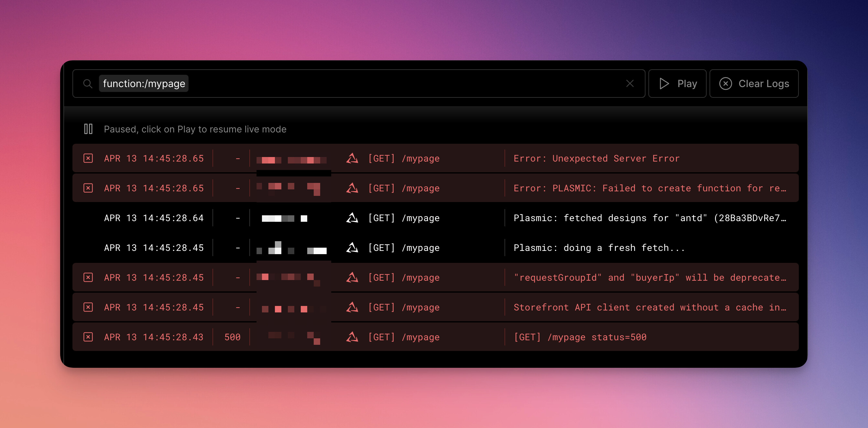Click the 500 status code in last row
The image size is (868, 428).
pyautogui.click(x=232, y=337)
